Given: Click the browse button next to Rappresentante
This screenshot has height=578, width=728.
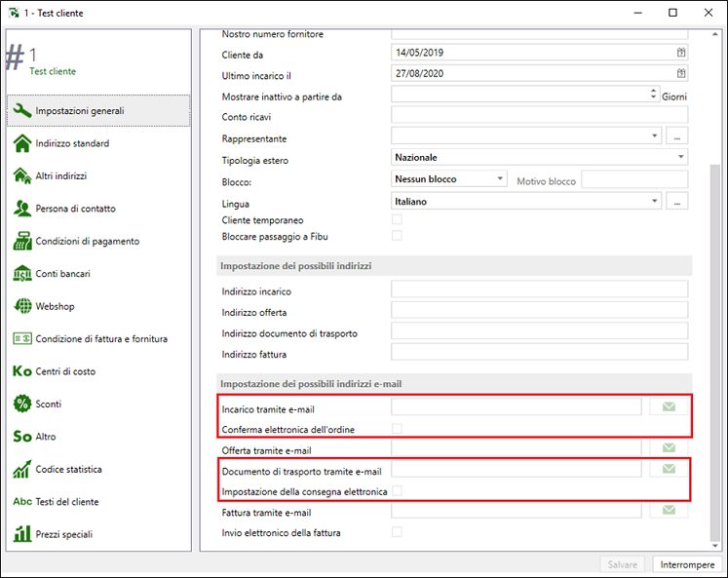Looking at the screenshot, I should click(677, 136).
